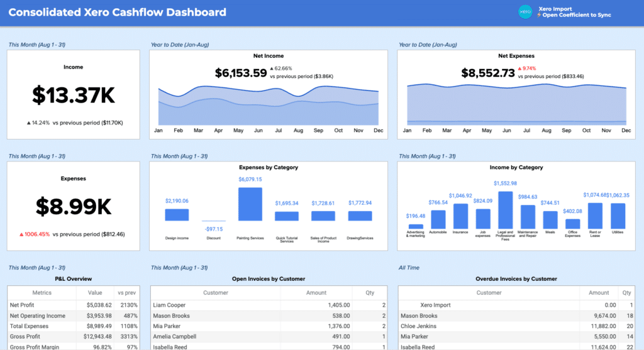Click the Utilities bar in Income by Category
This screenshot has width=644, height=350.
click(618, 216)
